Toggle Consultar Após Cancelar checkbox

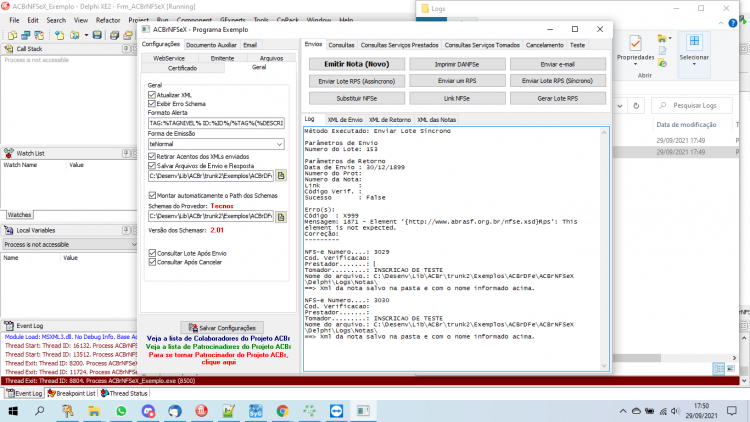point(152,262)
